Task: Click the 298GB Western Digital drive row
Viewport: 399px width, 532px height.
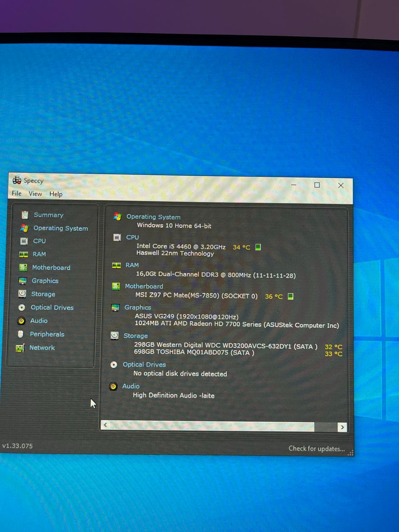Action: pos(226,345)
